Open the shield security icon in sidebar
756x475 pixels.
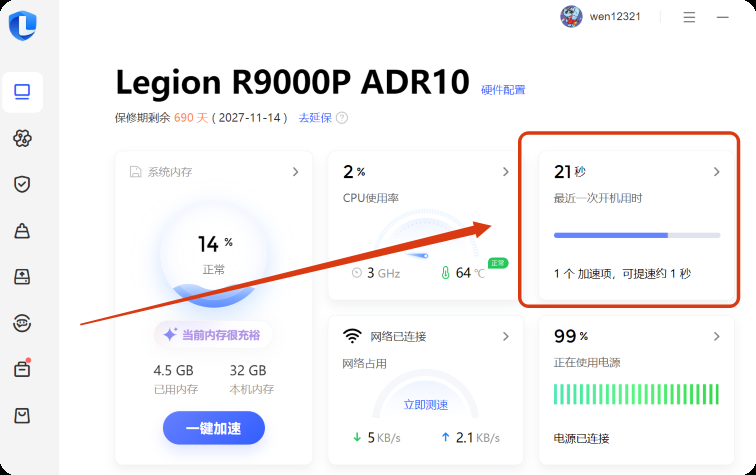pos(22,184)
